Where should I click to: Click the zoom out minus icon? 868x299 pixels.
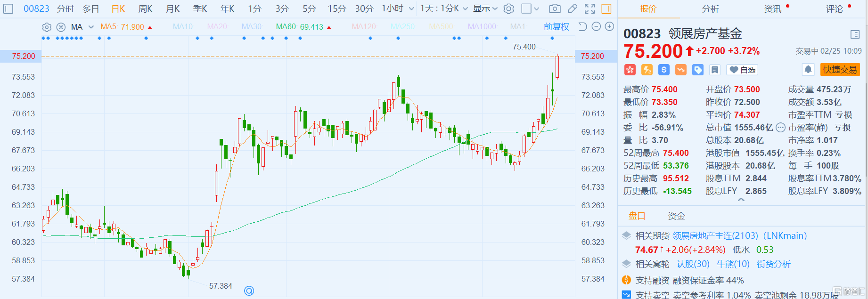(x=596, y=27)
